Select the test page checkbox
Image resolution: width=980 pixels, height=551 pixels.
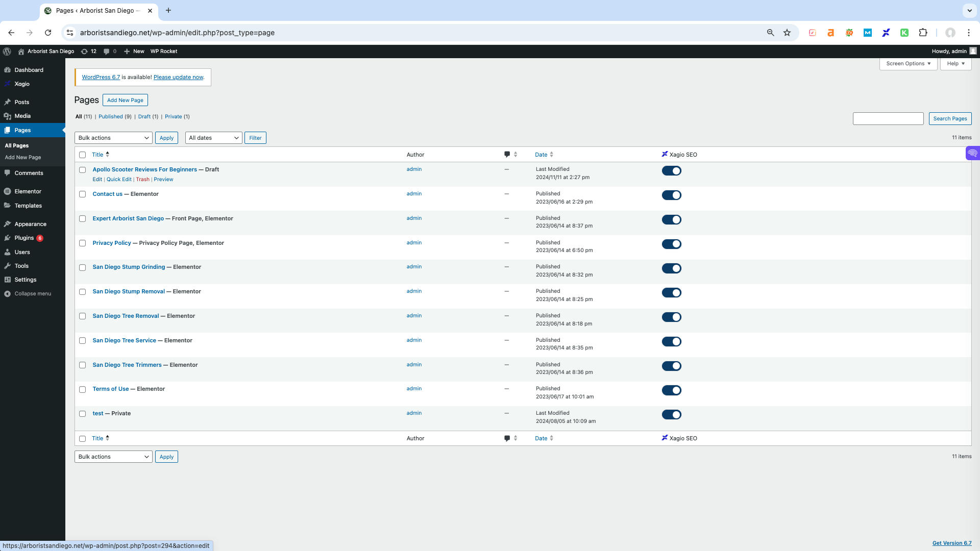[82, 414]
